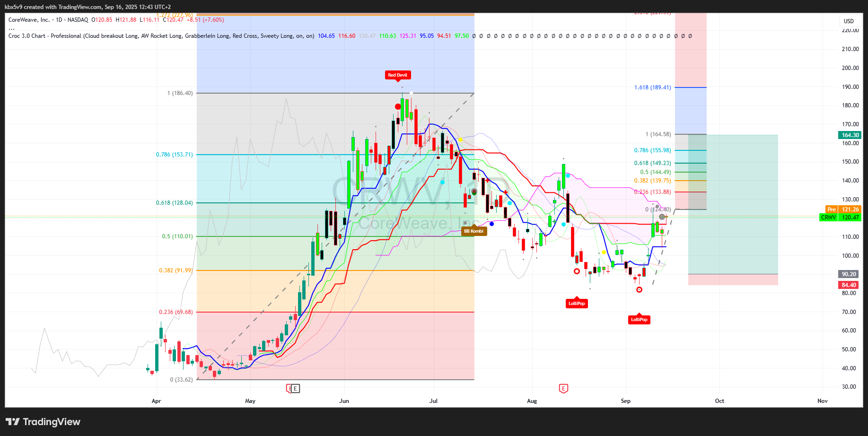
Task: Click the red 'Red Devil' signal label
Action: pyautogui.click(x=397, y=75)
